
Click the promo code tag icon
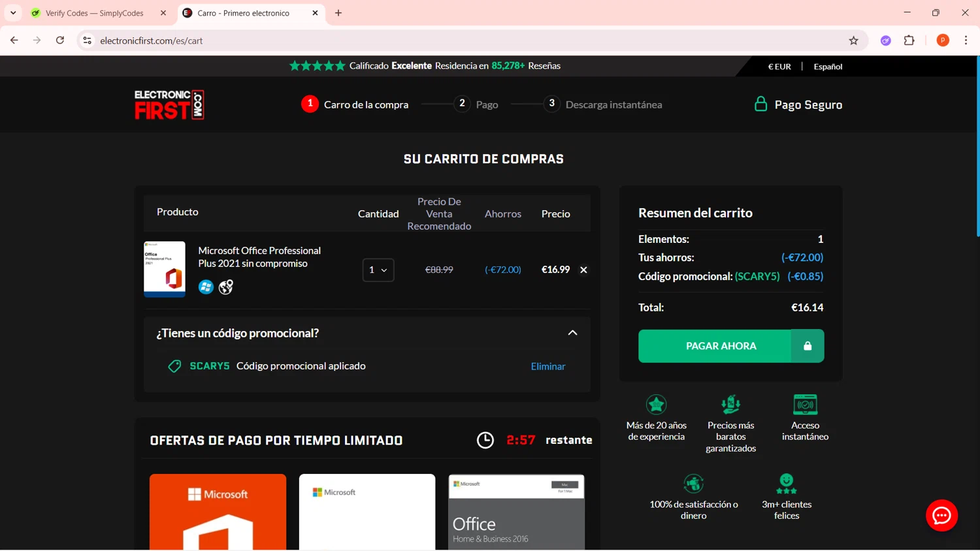coord(174,366)
